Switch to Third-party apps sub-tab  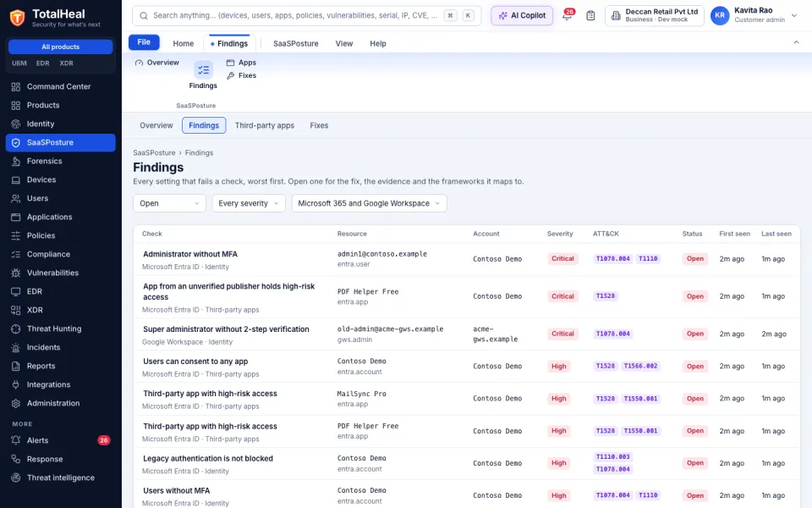[x=265, y=125]
